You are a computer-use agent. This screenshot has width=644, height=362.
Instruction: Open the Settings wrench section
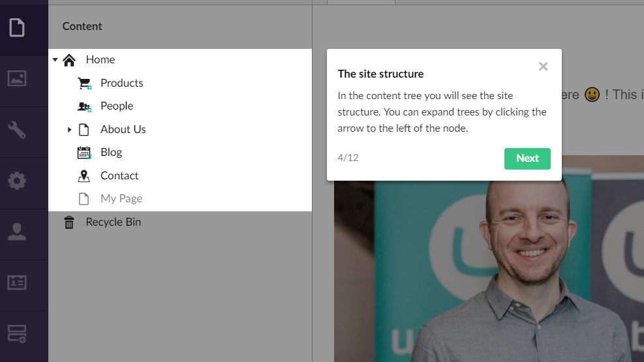click(x=17, y=130)
